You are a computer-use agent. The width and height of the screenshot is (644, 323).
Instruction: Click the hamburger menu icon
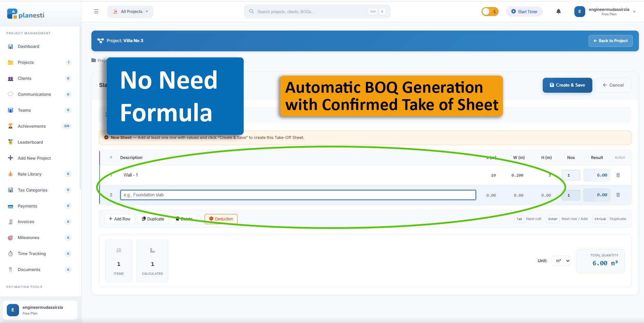(x=96, y=12)
